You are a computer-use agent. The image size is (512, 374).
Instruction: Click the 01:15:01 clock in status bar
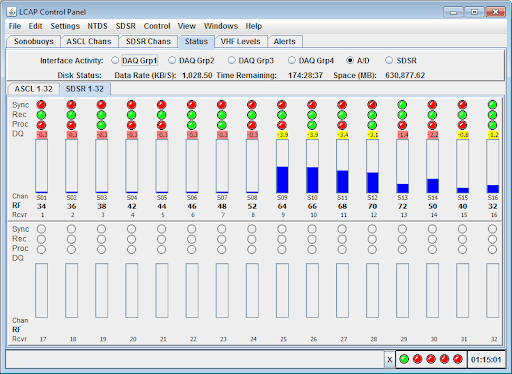486,360
